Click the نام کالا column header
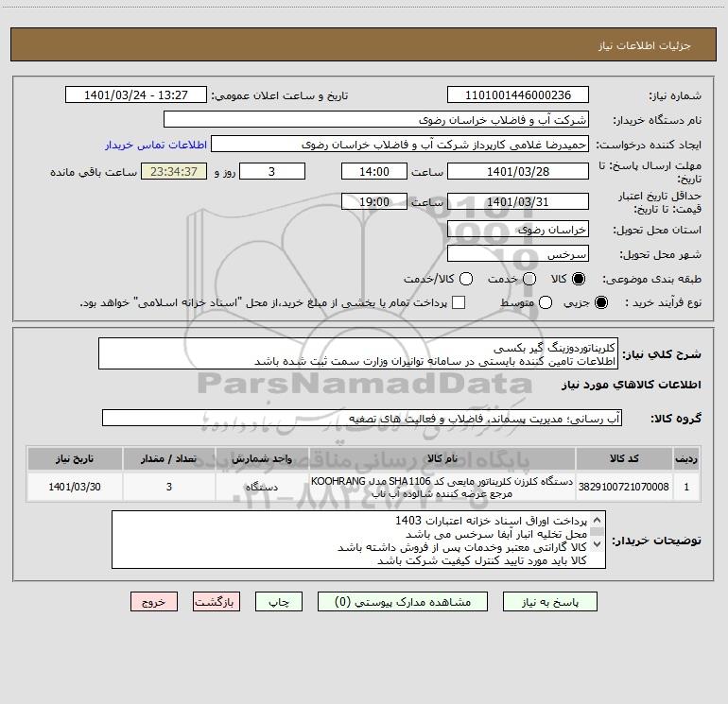 [442, 458]
